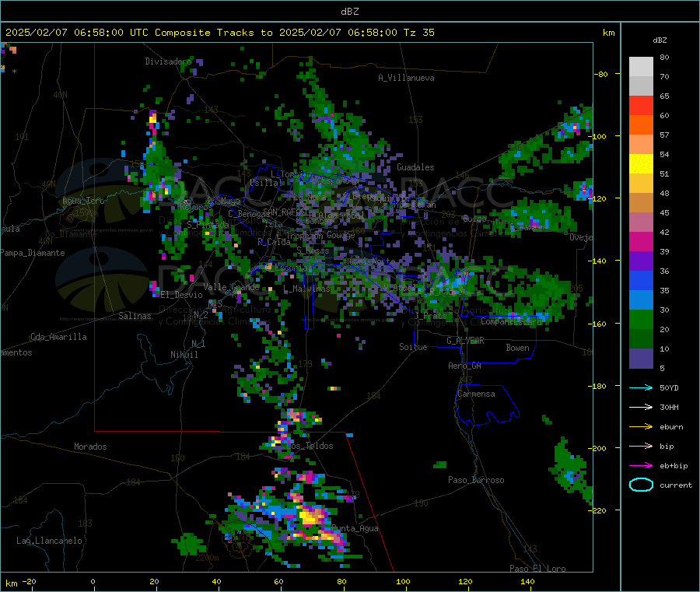Viewport: 700px width, 592px height.
Task: Click the G_ALVEAR map label
Action: 465,341
